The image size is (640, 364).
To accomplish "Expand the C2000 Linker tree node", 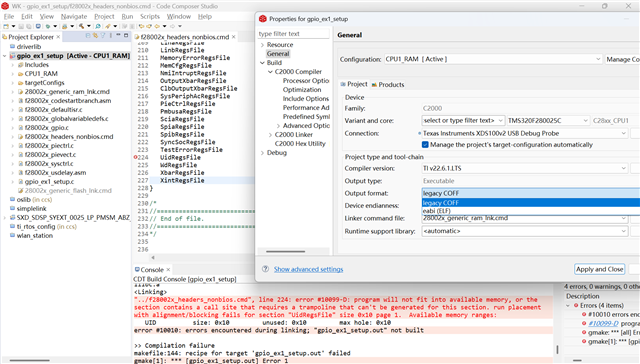I will tap(270, 135).
